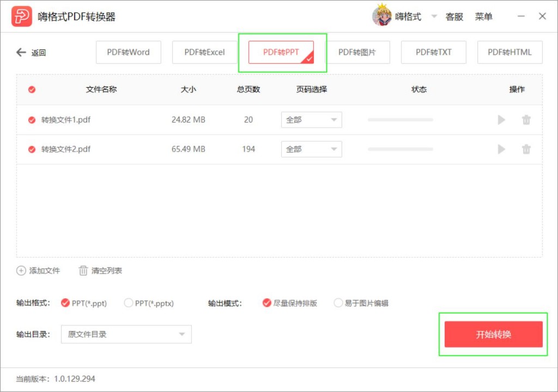
Task: Switch to the PDF转TXT tab
Action: click(x=433, y=52)
